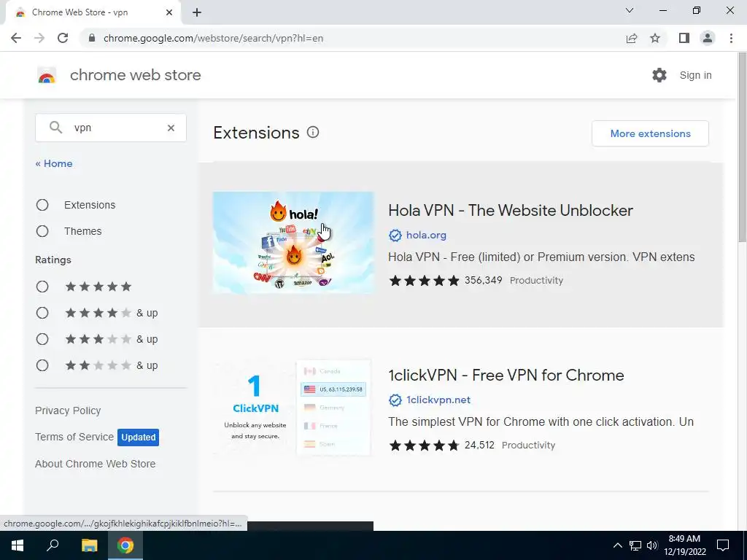Select three stars & up filter

42,339
